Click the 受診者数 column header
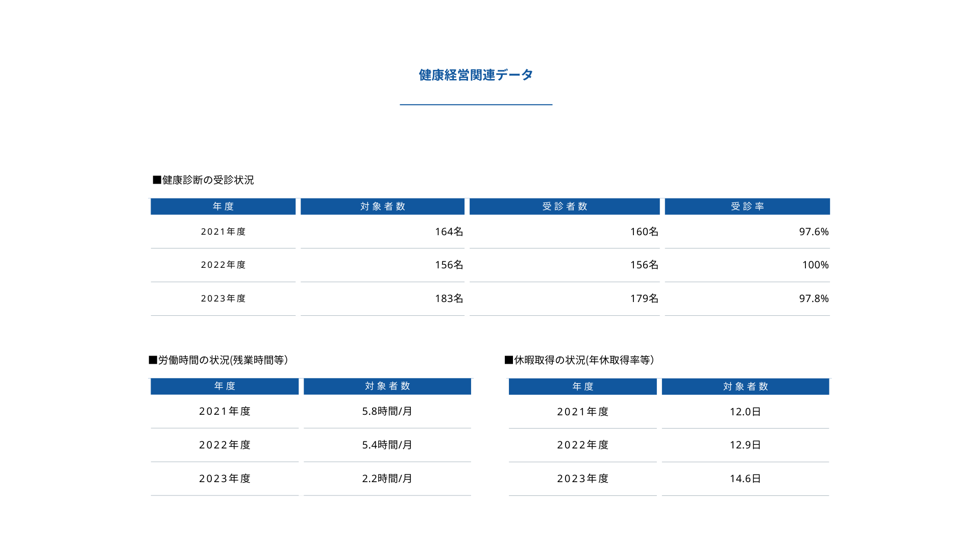 tap(565, 207)
